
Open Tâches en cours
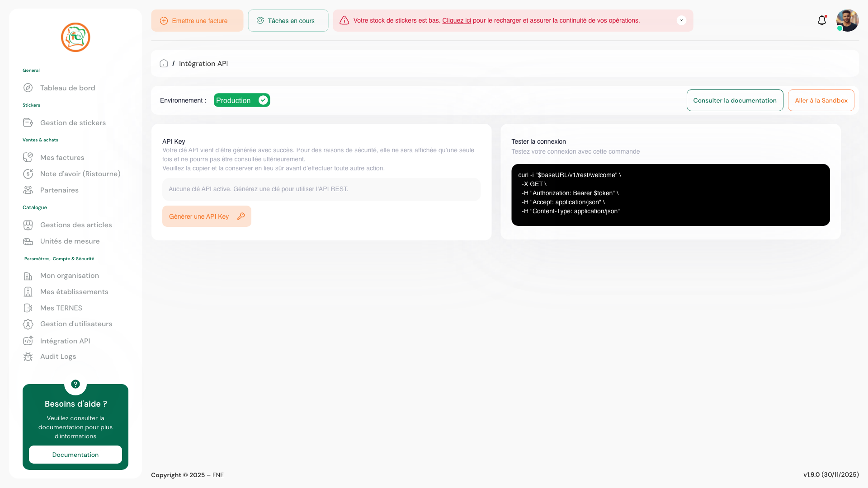click(x=288, y=20)
